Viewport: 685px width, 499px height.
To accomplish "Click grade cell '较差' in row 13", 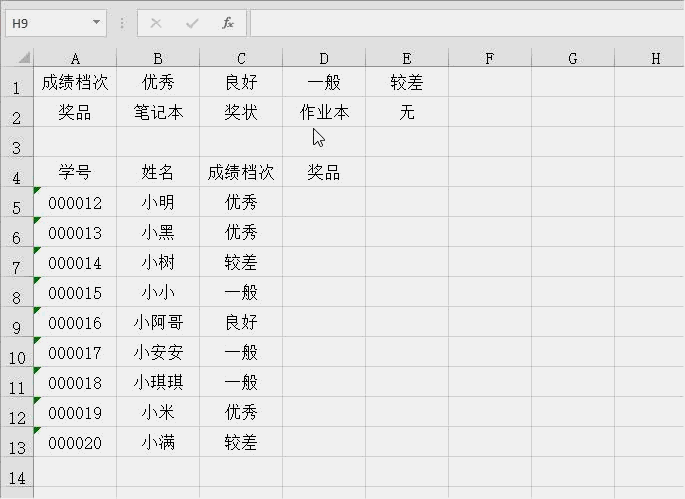I will [x=241, y=443].
